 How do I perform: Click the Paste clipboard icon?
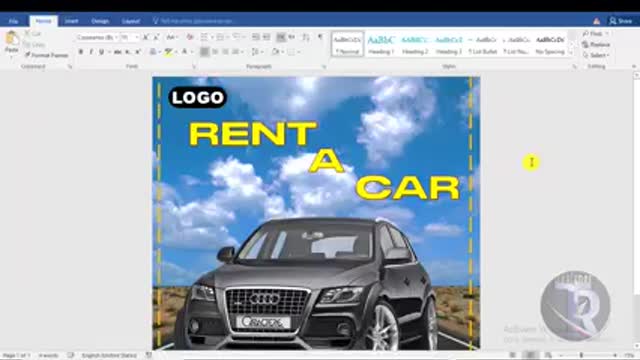tap(11, 39)
